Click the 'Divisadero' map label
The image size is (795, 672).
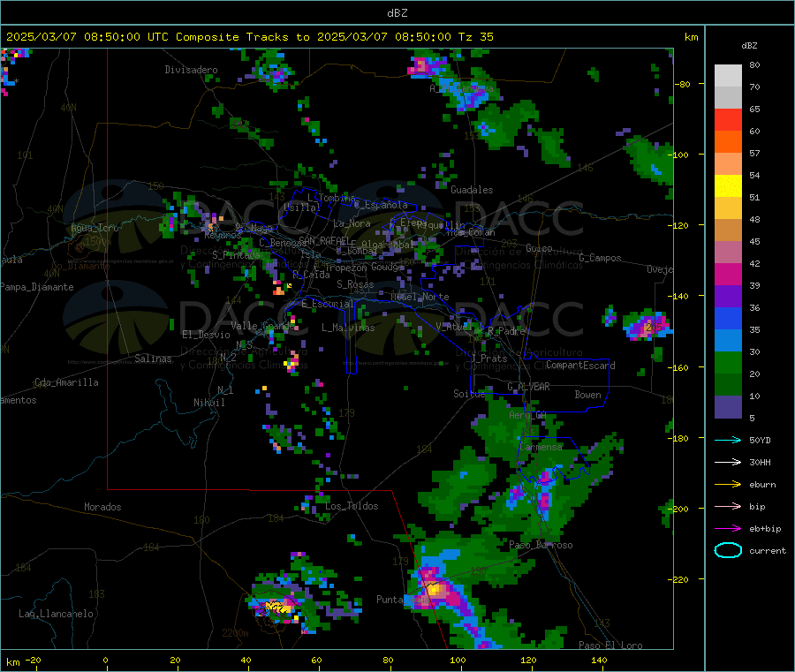click(x=191, y=70)
